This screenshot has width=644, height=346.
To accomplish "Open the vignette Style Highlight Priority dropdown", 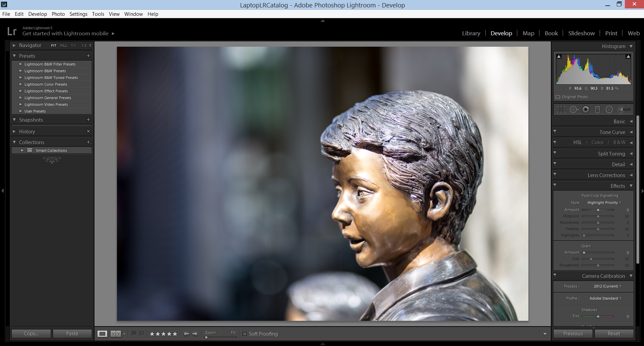I will 604,203.
